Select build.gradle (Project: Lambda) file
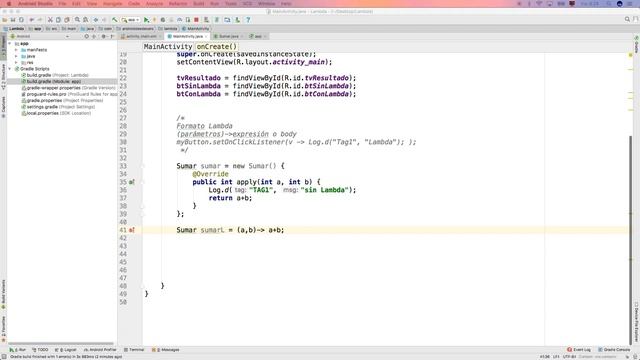The width and height of the screenshot is (640, 360). 55,75
